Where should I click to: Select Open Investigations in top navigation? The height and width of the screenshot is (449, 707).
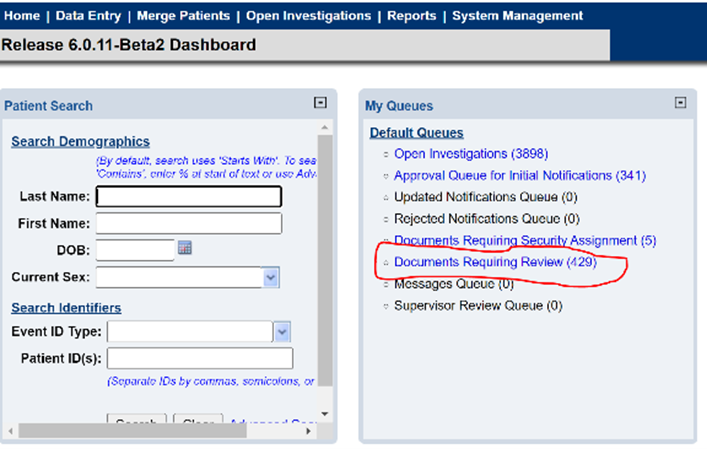(x=308, y=16)
